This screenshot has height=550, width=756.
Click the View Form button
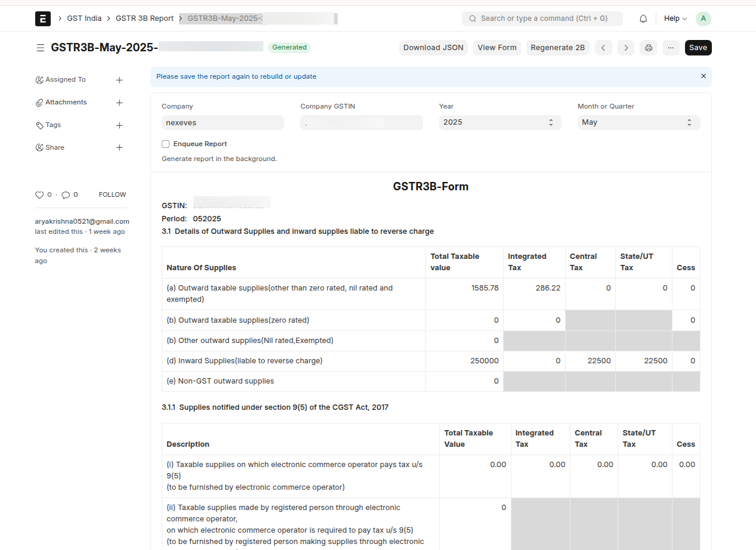[x=497, y=48]
